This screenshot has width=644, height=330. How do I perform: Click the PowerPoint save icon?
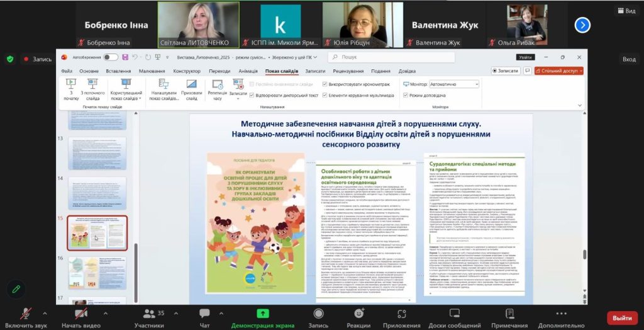click(x=125, y=57)
